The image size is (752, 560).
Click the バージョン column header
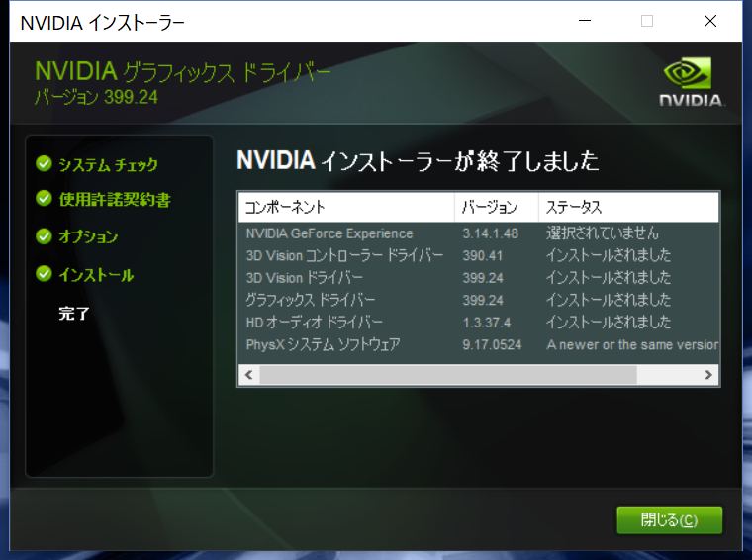tap(497, 207)
